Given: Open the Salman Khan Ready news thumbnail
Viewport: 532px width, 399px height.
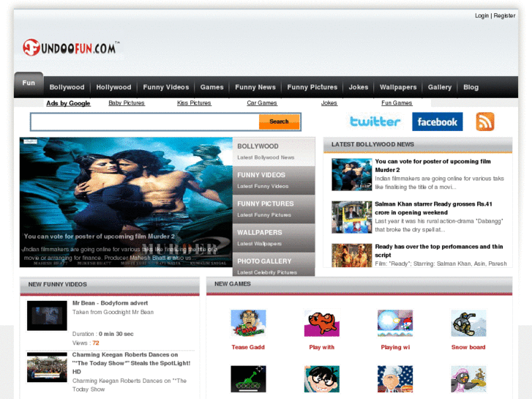Looking at the screenshot, I should coord(352,217).
